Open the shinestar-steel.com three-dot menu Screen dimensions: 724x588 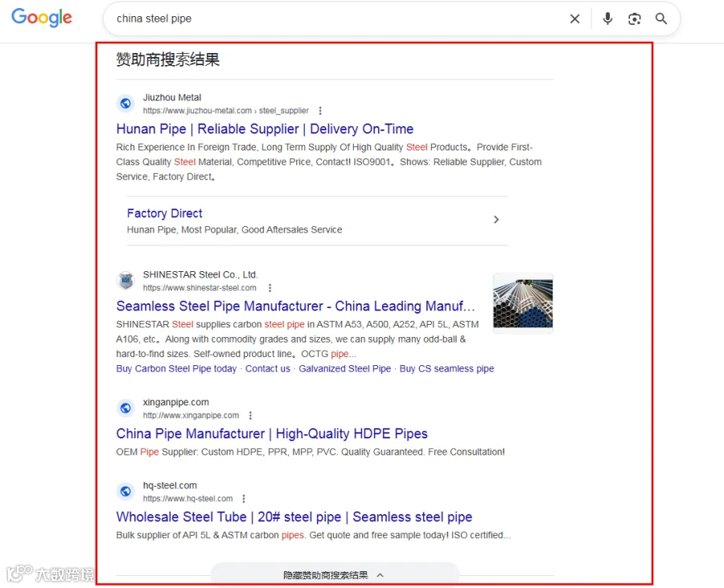click(x=270, y=288)
